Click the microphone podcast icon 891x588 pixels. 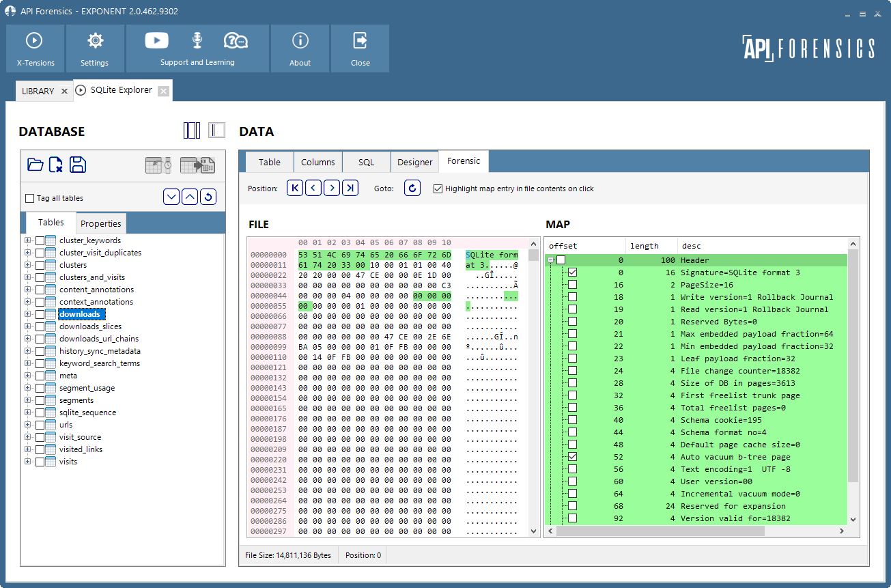coord(197,41)
